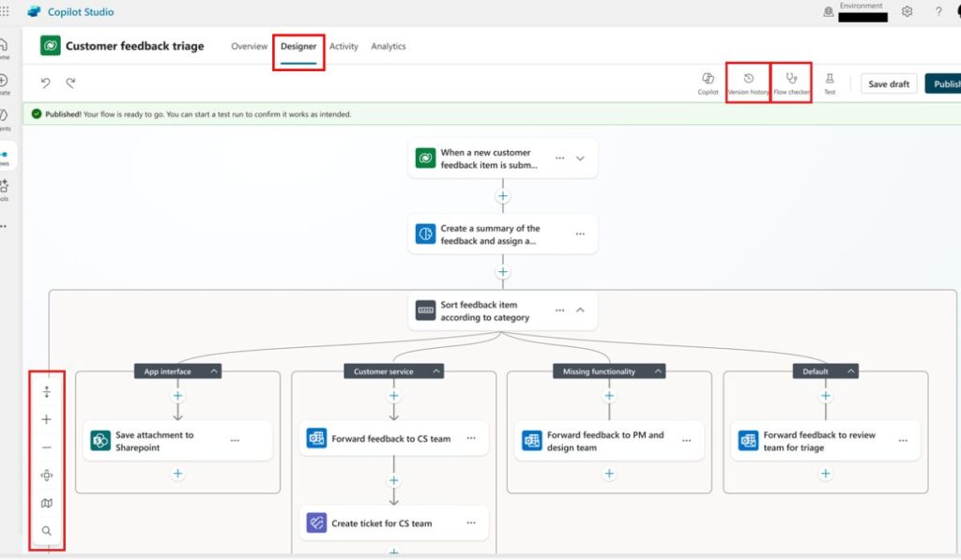961x560 pixels.
Task: Open the Test flow tool
Action: (830, 83)
